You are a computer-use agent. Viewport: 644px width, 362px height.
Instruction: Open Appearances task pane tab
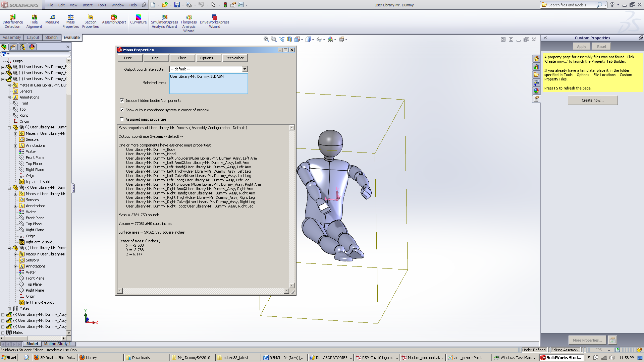(x=536, y=91)
